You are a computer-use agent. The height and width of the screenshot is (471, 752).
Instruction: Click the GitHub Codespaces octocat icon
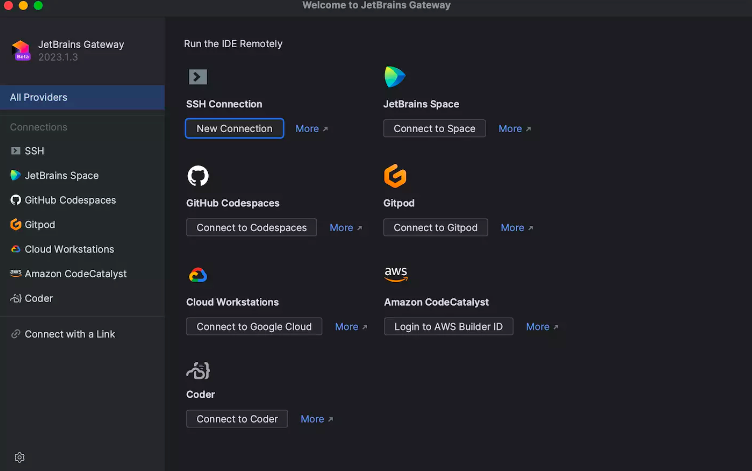198,176
